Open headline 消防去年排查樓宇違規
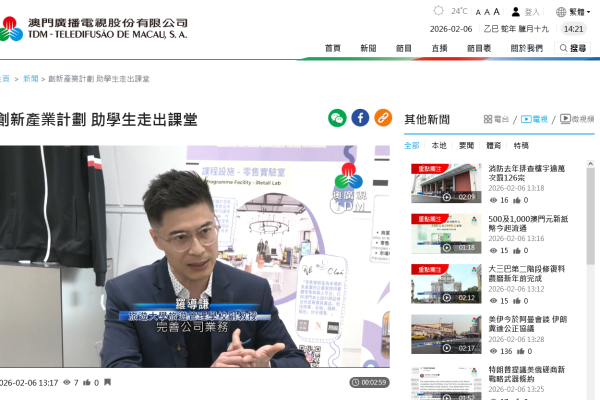This screenshot has width=600, height=400. click(x=527, y=173)
